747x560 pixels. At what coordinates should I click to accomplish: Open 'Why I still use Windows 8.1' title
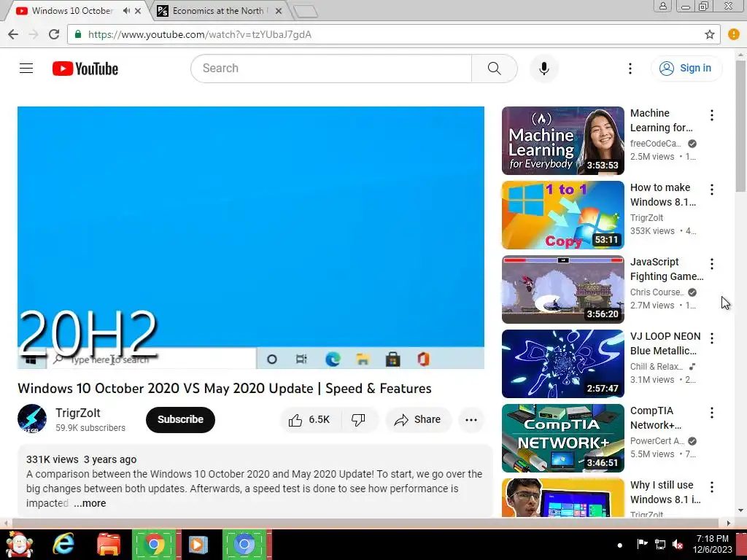(665, 492)
